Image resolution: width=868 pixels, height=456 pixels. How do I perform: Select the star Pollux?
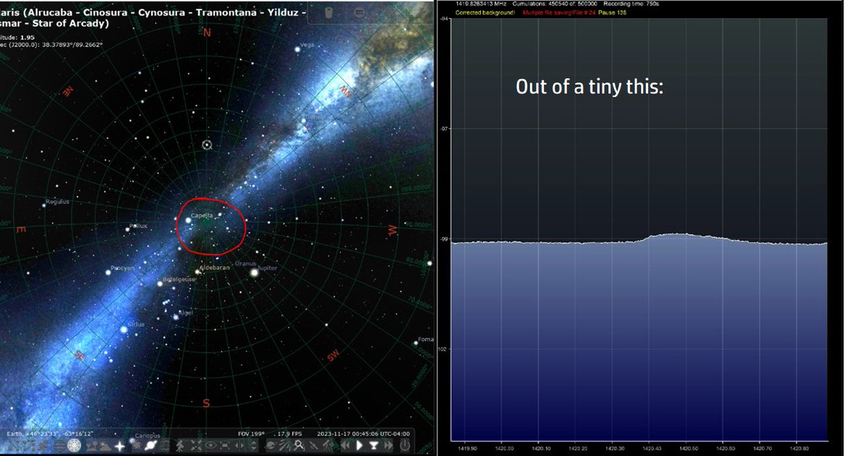click(x=127, y=230)
